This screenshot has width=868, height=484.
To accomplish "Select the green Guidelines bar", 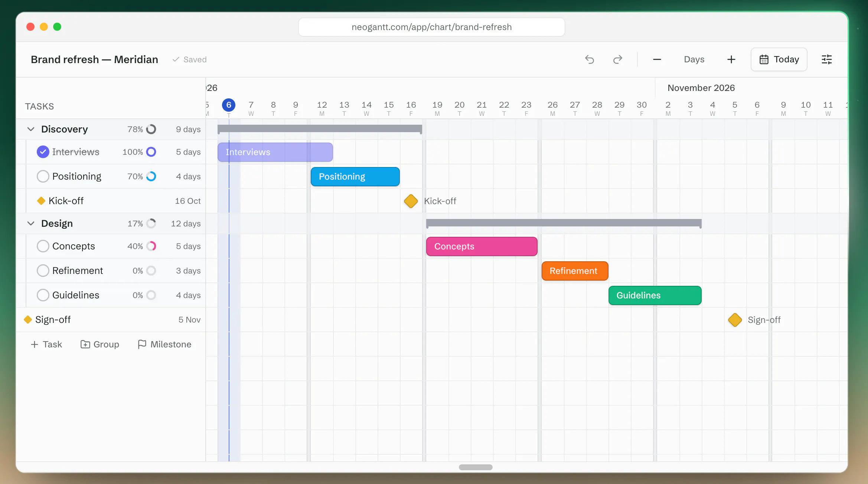I will pos(655,295).
